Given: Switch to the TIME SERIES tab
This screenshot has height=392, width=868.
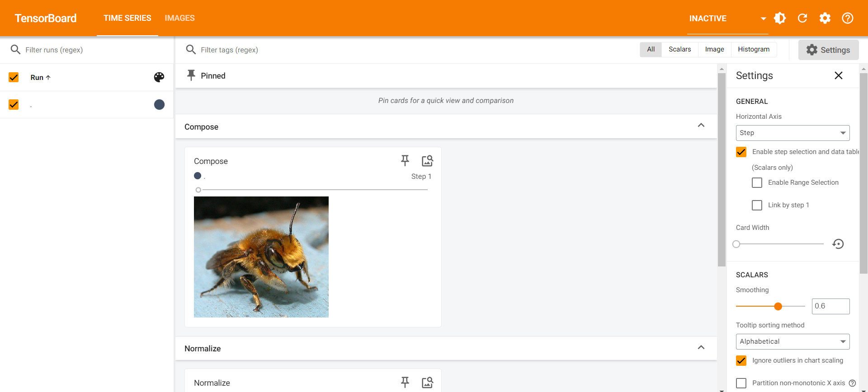Looking at the screenshot, I should 127,18.
